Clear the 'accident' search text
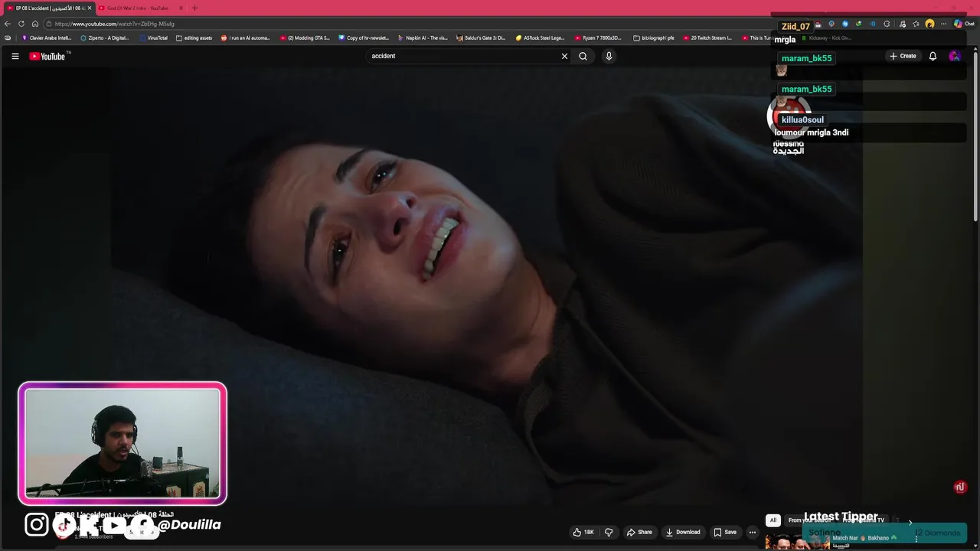This screenshot has width=980, height=551. point(564,56)
